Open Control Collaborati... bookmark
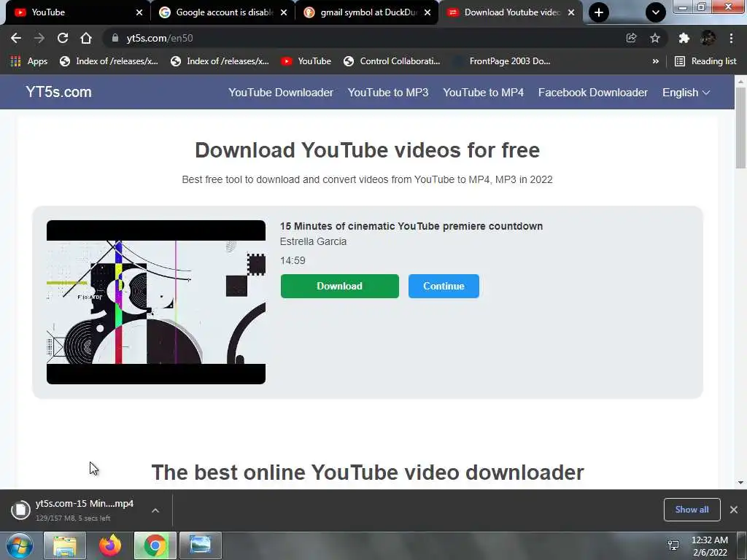747x560 pixels. pyautogui.click(x=392, y=61)
